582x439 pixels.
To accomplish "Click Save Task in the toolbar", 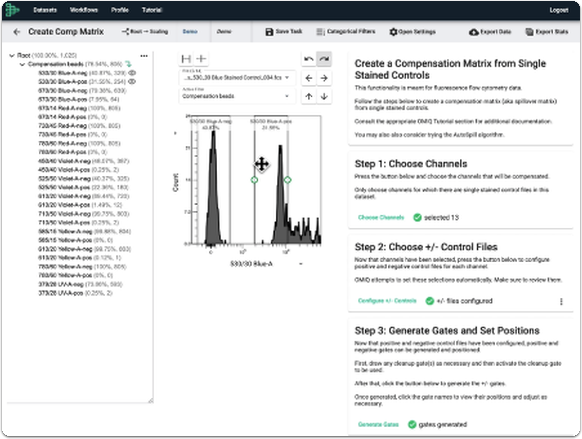I will click(284, 32).
